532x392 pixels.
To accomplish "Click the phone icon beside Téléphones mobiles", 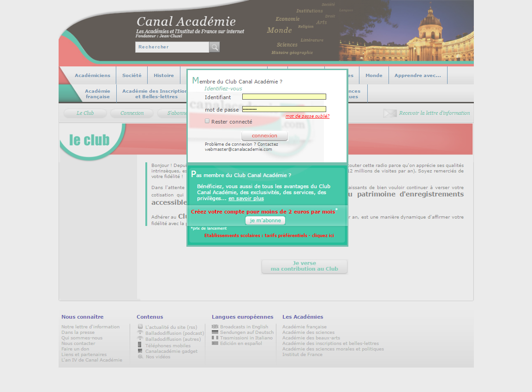I will 139,344.
